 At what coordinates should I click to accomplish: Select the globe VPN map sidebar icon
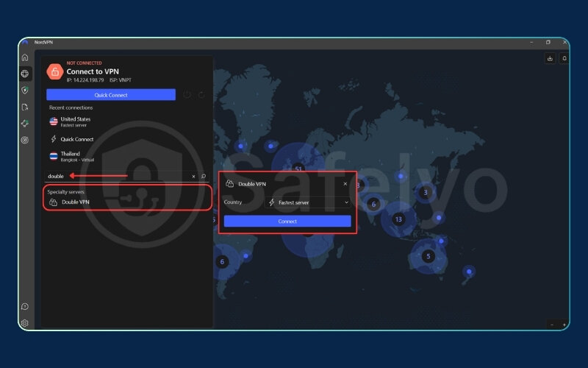pos(25,74)
